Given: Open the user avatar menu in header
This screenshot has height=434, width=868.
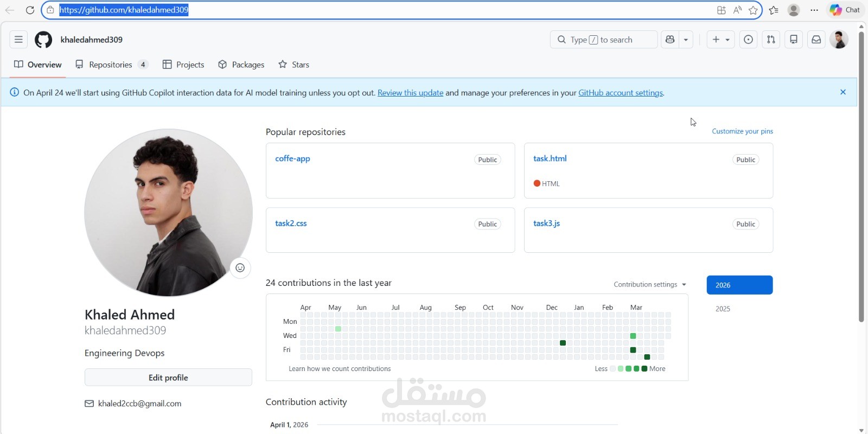Looking at the screenshot, I should [x=839, y=40].
